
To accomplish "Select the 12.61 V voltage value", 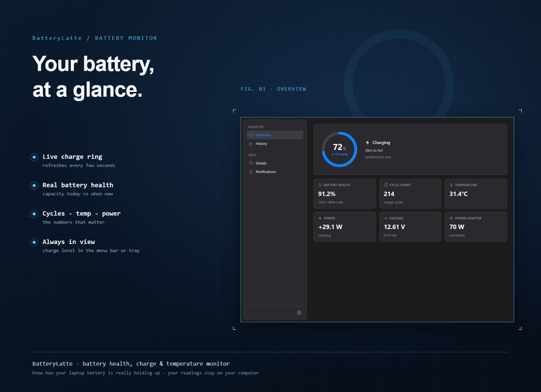I will (x=394, y=227).
